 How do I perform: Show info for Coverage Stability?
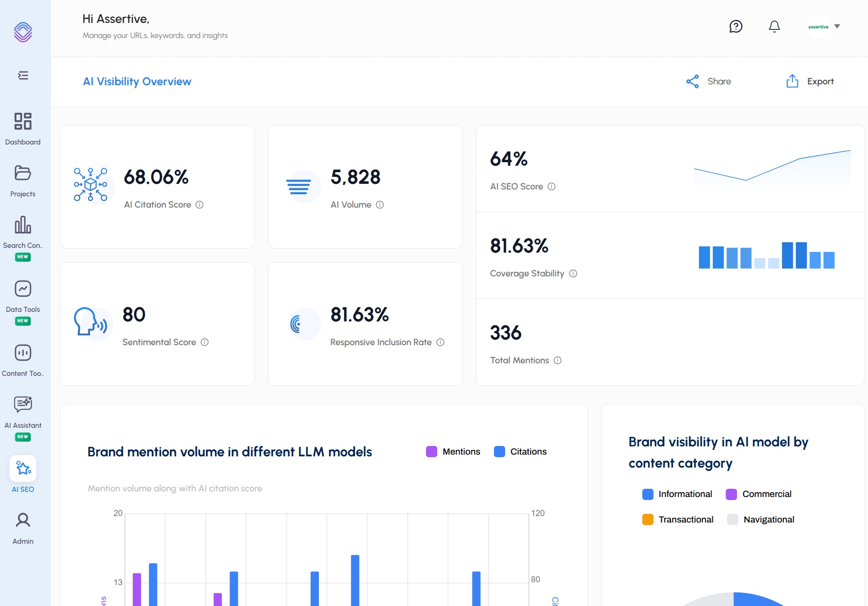(573, 273)
